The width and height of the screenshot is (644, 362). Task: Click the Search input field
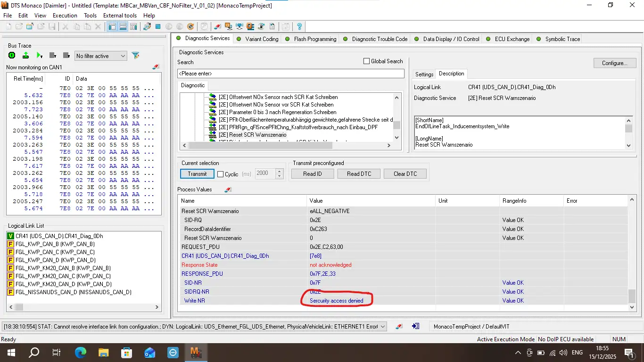coord(291,74)
